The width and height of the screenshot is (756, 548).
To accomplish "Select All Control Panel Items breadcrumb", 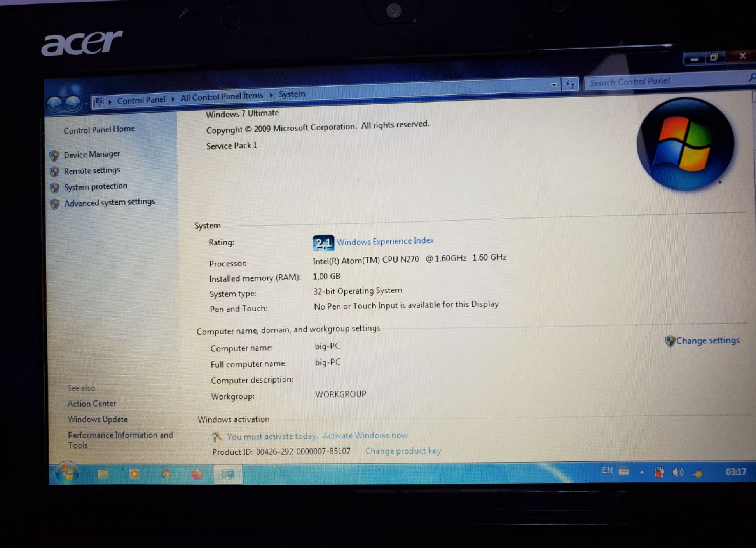I will 222,96.
